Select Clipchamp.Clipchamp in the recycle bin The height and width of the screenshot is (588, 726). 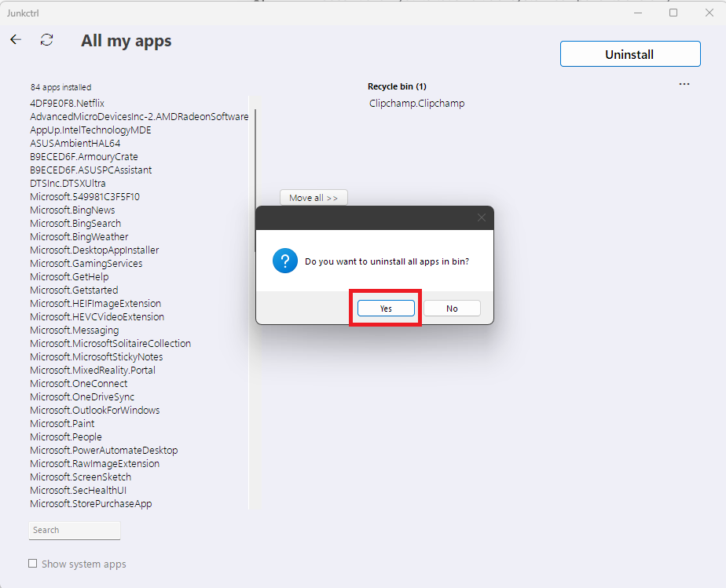click(x=416, y=104)
